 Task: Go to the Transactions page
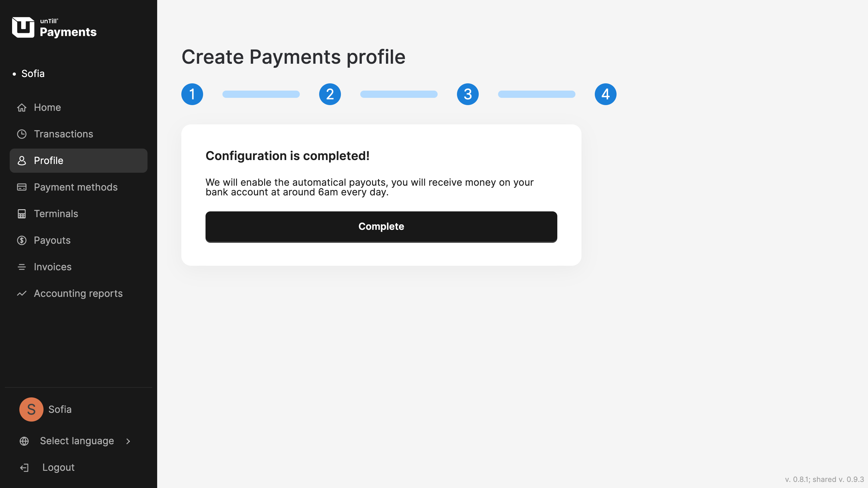pos(63,134)
